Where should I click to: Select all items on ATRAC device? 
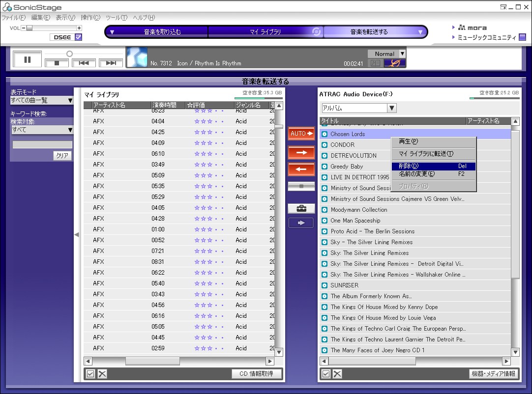coord(325,374)
